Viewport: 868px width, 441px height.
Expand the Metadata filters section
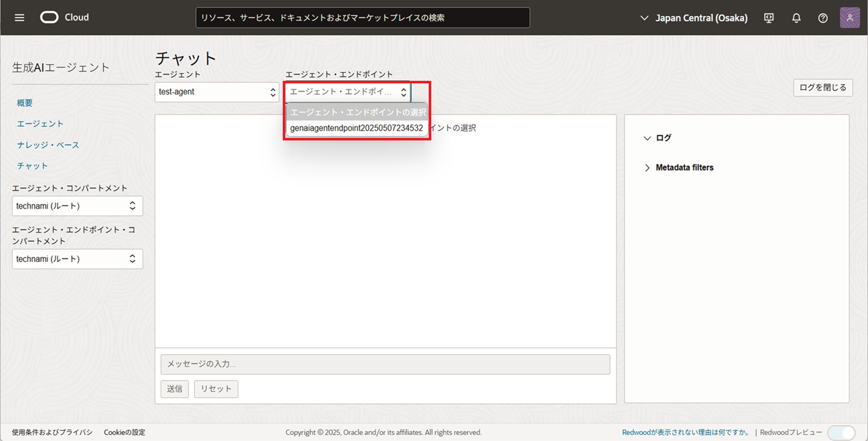point(678,167)
